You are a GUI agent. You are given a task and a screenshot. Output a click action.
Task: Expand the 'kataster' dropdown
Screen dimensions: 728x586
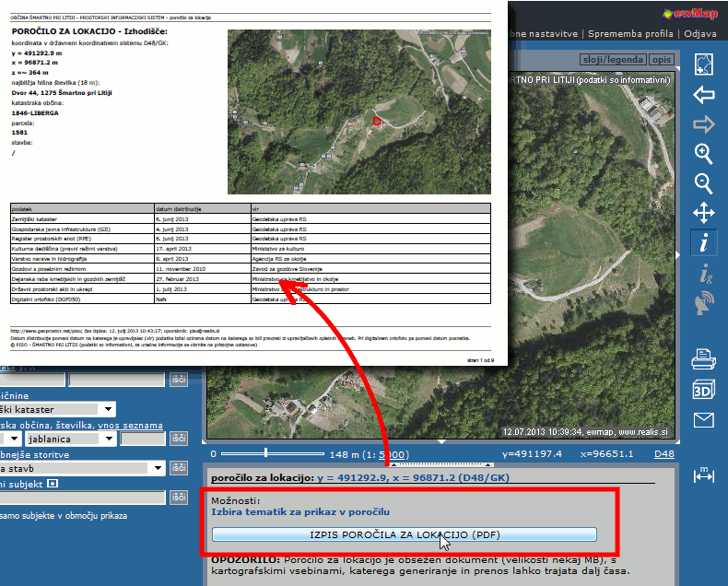(x=108, y=409)
